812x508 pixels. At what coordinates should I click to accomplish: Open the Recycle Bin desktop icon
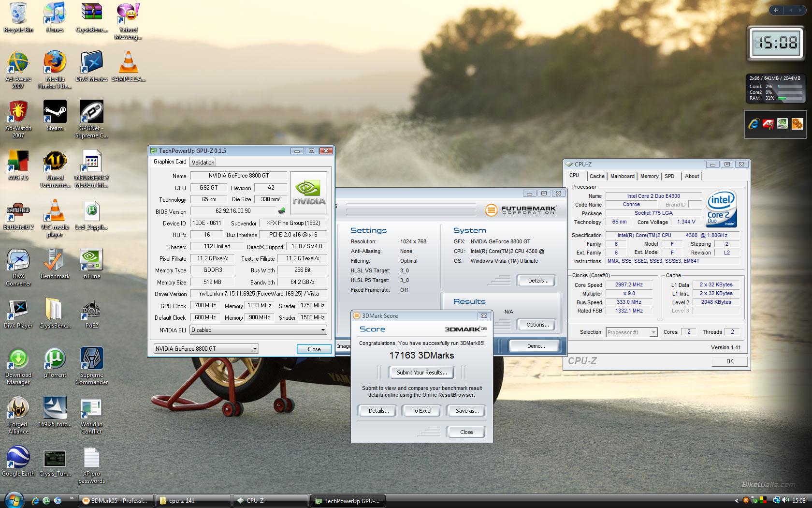click(x=18, y=17)
